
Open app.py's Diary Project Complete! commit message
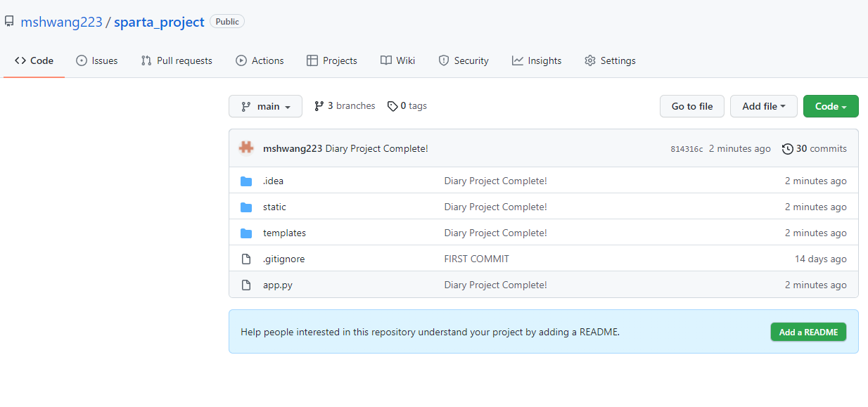495,285
